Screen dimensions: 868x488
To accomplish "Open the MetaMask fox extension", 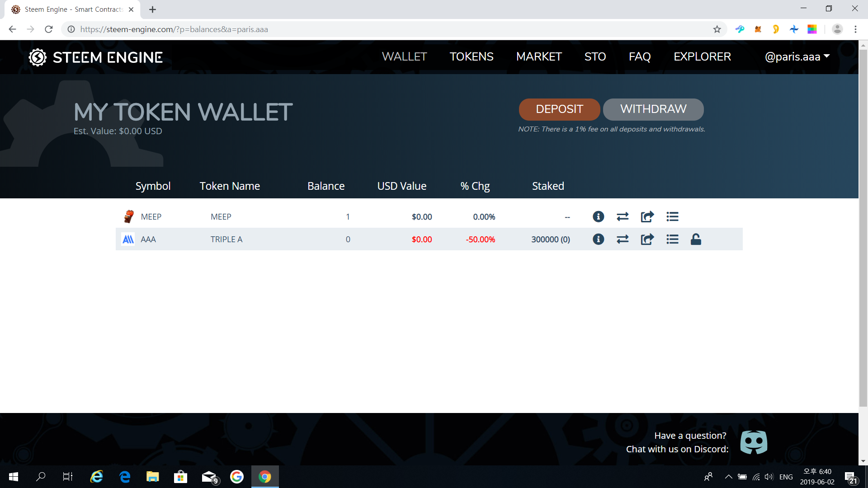I will click(x=758, y=29).
